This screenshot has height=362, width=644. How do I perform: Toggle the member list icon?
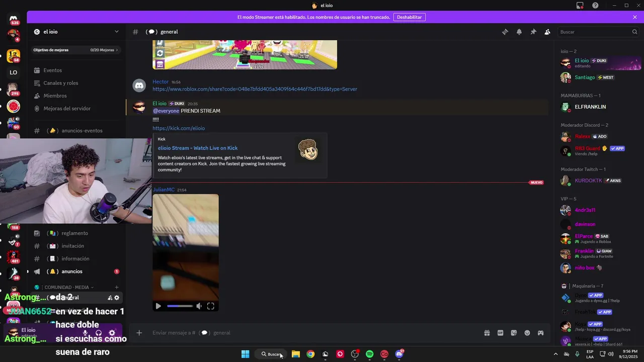coord(547,32)
